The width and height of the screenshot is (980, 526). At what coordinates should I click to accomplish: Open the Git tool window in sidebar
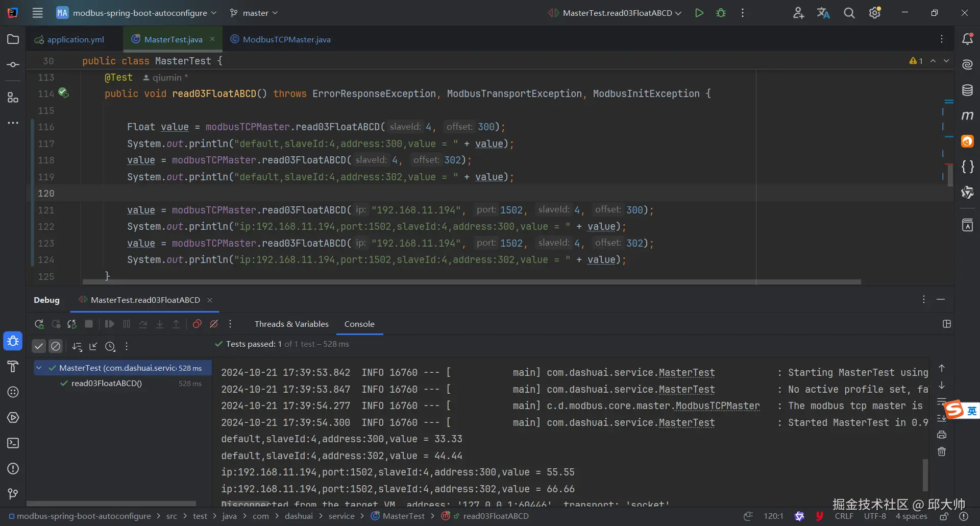tap(13, 494)
